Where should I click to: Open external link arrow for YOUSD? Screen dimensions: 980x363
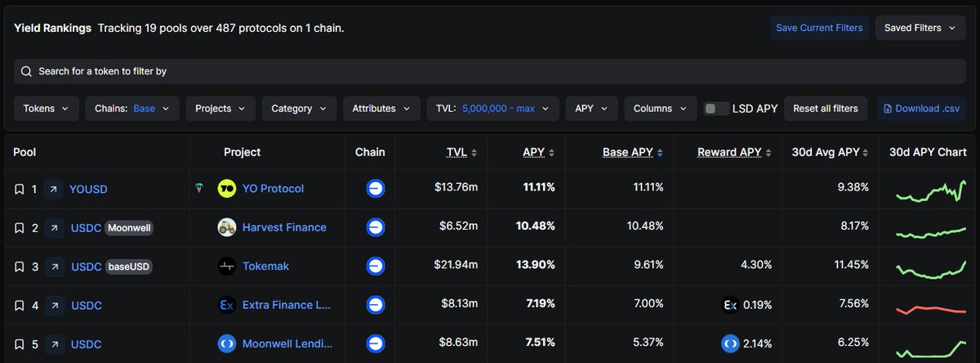pyautogui.click(x=54, y=189)
